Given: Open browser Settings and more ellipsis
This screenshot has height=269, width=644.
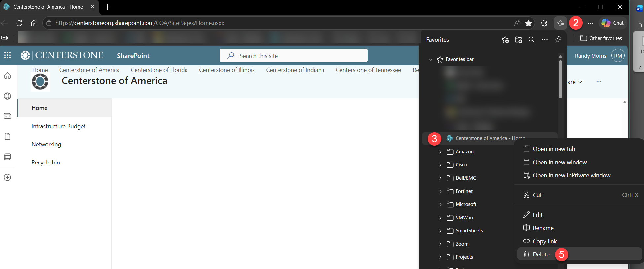Looking at the screenshot, I should [x=591, y=23].
